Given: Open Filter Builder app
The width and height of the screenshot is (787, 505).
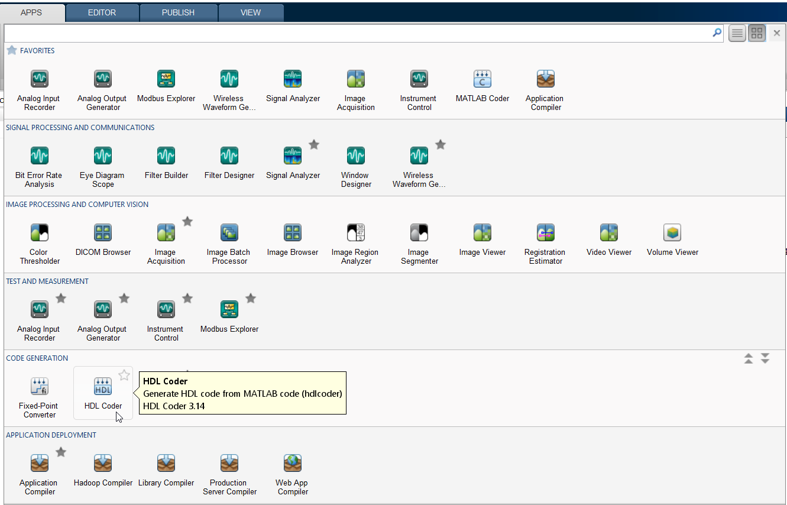Looking at the screenshot, I should [x=166, y=163].
